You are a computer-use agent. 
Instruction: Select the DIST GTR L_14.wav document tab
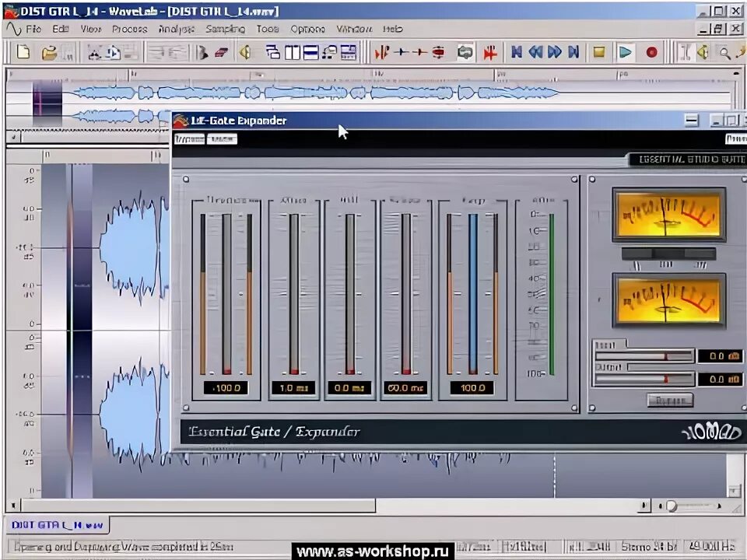click(x=57, y=525)
